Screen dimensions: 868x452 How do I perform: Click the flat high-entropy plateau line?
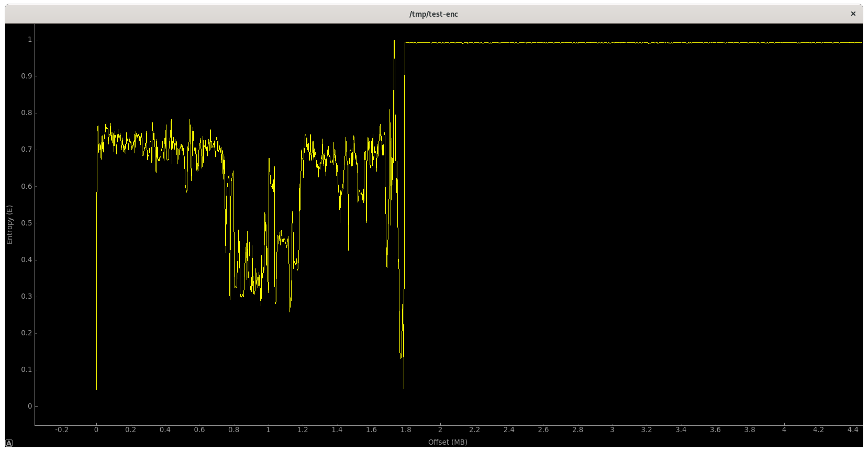pos(633,43)
